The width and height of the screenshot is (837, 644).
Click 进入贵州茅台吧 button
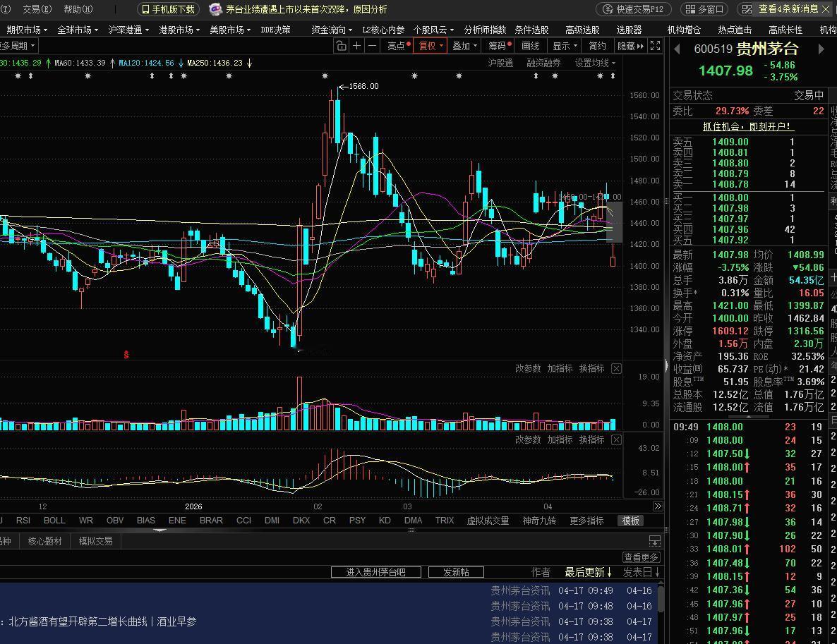375,572
